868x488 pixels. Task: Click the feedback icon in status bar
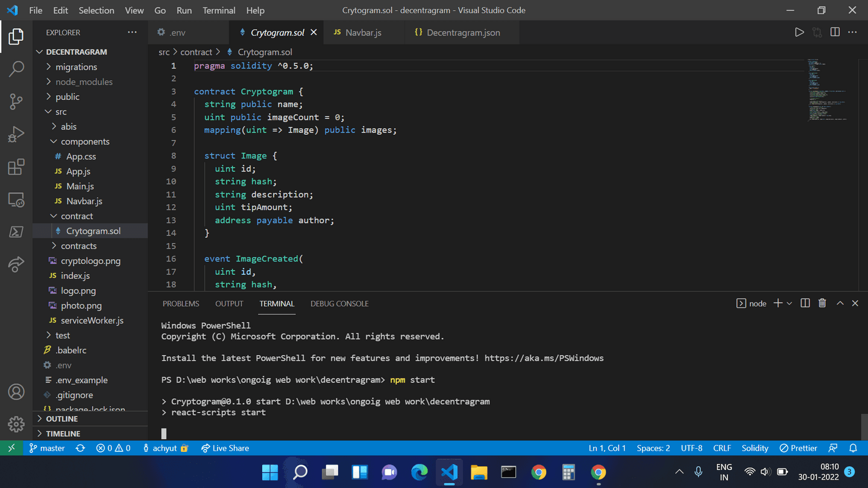(x=833, y=448)
